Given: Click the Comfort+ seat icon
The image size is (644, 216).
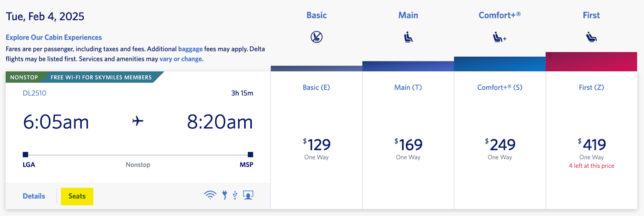Looking at the screenshot, I should 500,37.
